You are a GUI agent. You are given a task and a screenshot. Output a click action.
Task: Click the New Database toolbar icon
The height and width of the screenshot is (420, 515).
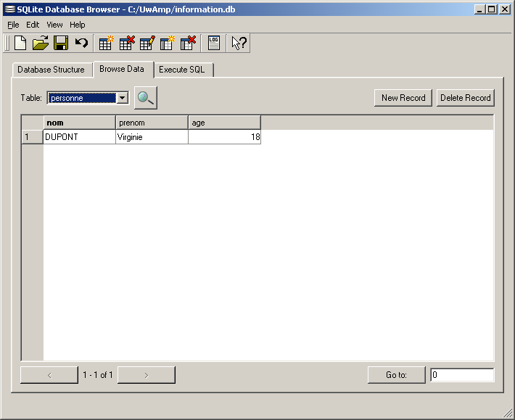click(x=20, y=43)
